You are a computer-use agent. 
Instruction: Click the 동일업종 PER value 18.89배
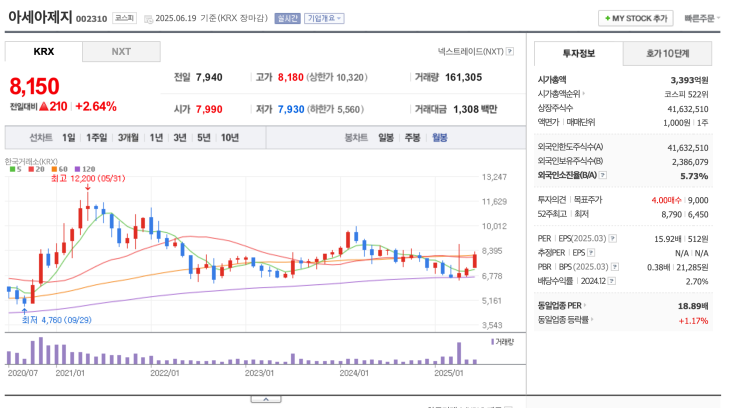693,306
